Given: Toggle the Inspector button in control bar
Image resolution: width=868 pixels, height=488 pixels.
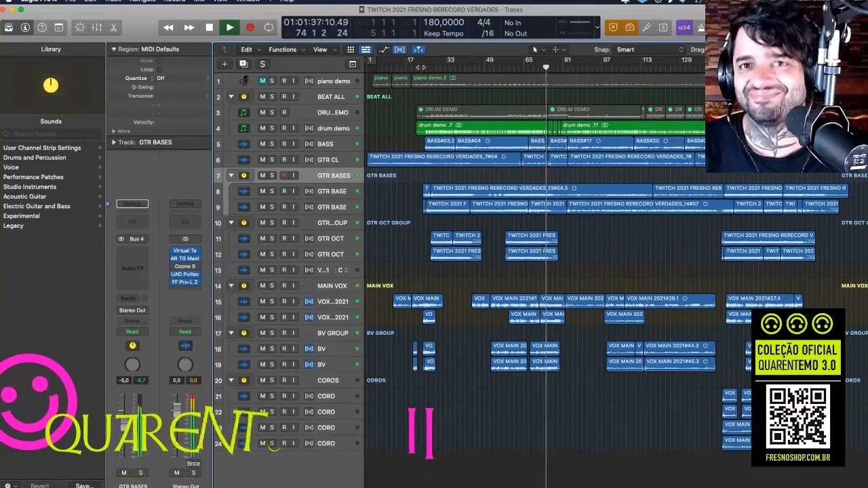Looking at the screenshot, I should pos(25,28).
